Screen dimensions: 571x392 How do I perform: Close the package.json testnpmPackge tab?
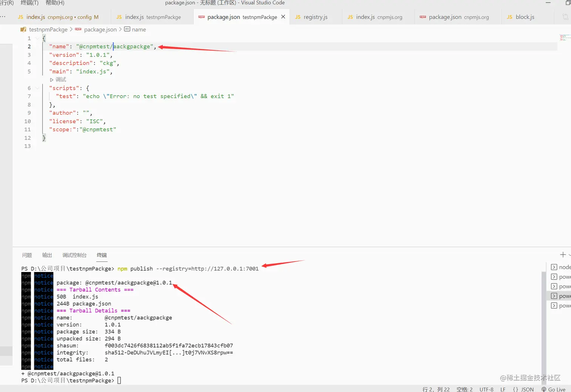(x=283, y=17)
